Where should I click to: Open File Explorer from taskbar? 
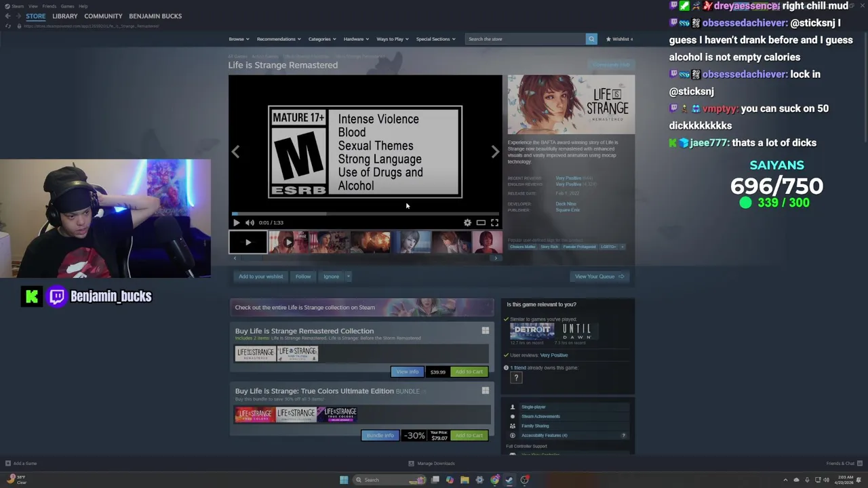pos(465,480)
